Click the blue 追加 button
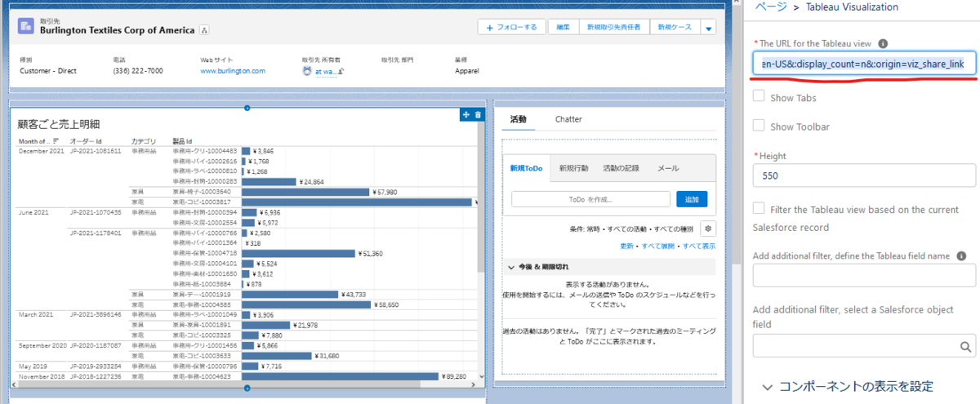The height and width of the screenshot is (404, 980). tap(692, 199)
